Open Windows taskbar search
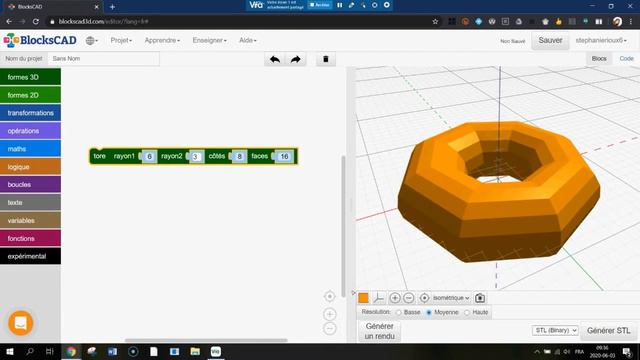This screenshot has width=640, height=360. 30,351
